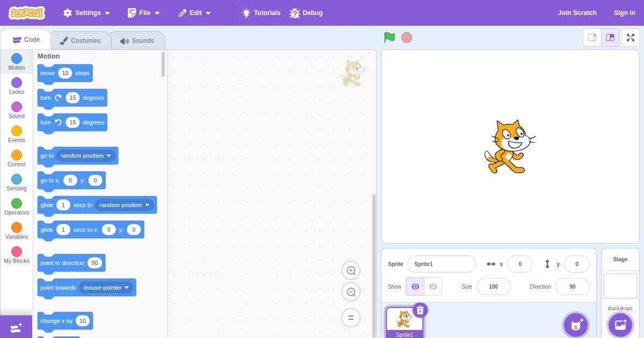This screenshot has width=644, height=338.
Task: Open the Add Extension button
Action: click(x=16, y=327)
